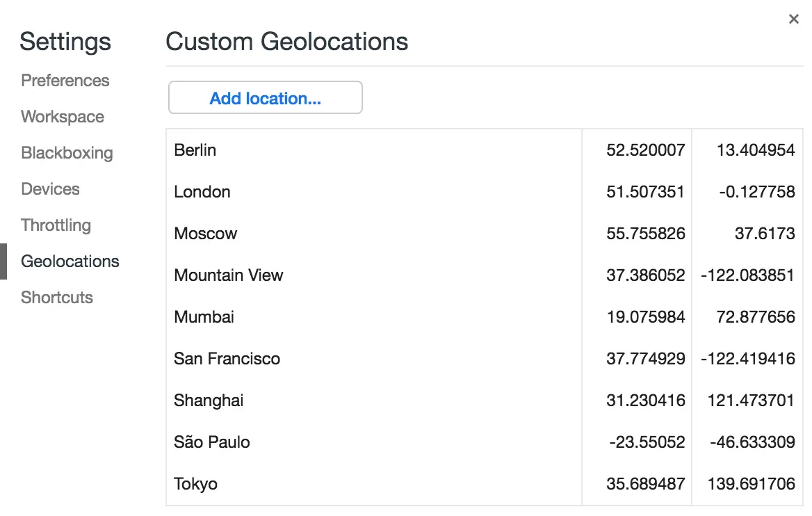Click the Shanghai location entry
This screenshot has height=516, width=812.
point(209,401)
